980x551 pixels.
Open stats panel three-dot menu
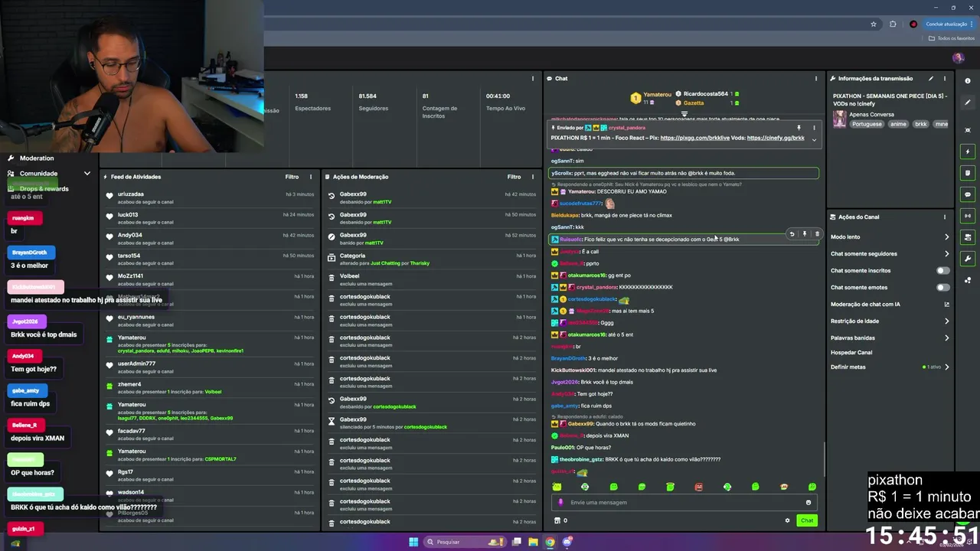[533, 78]
